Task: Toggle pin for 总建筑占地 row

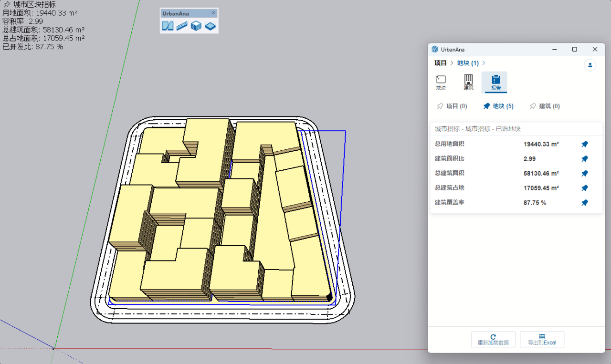Action: pyautogui.click(x=585, y=188)
